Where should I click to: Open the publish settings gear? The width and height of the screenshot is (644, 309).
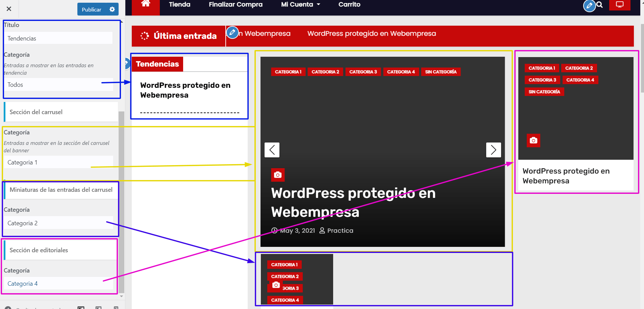coord(112,9)
